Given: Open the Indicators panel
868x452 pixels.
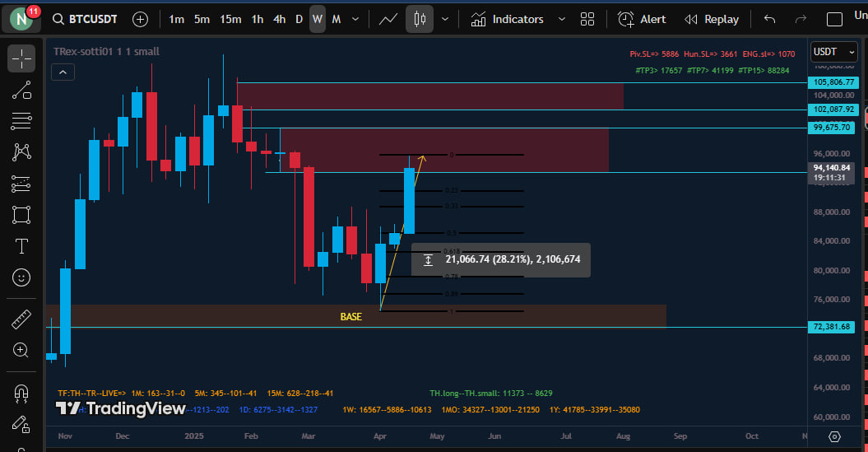Looking at the screenshot, I should [x=507, y=19].
